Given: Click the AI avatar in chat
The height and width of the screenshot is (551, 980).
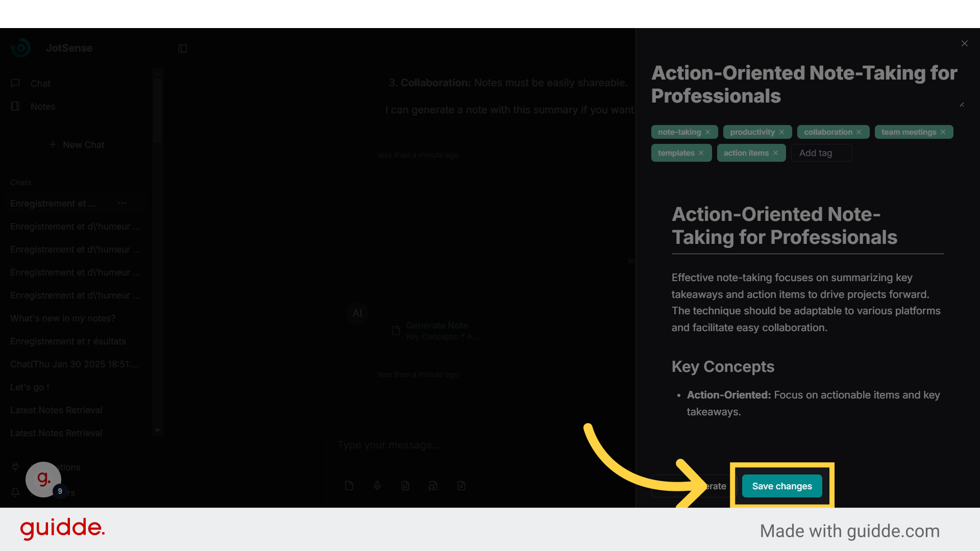Looking at the screenshot, I should click(x=357, y=313).
